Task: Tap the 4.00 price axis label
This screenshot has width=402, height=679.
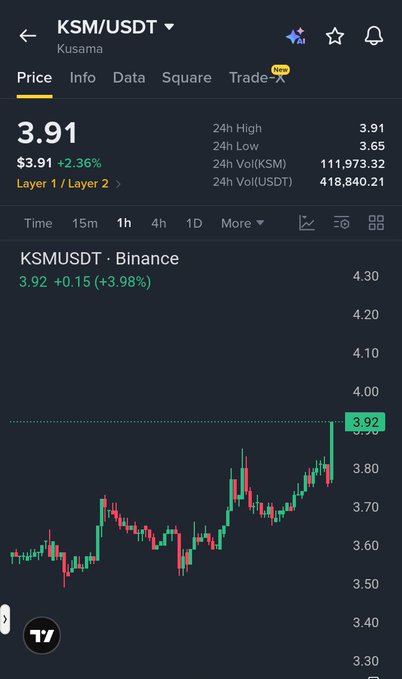Action: pos(366,391)
